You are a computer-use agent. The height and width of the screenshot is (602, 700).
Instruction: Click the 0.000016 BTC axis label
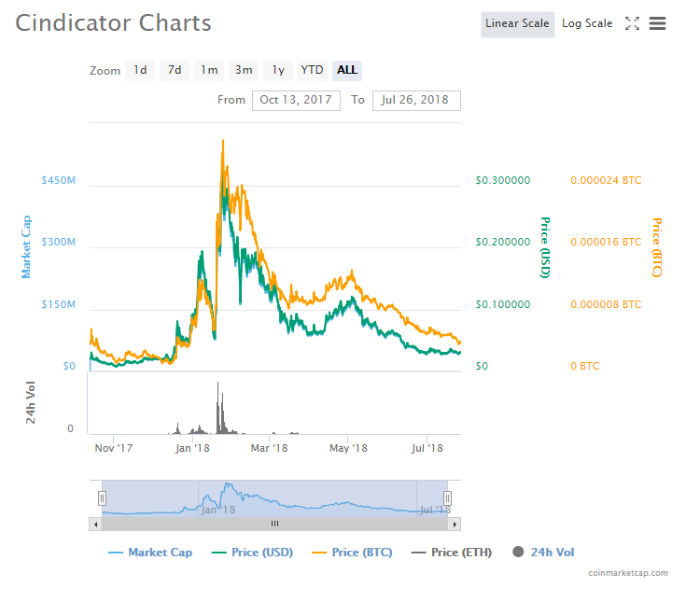point(606,242)
